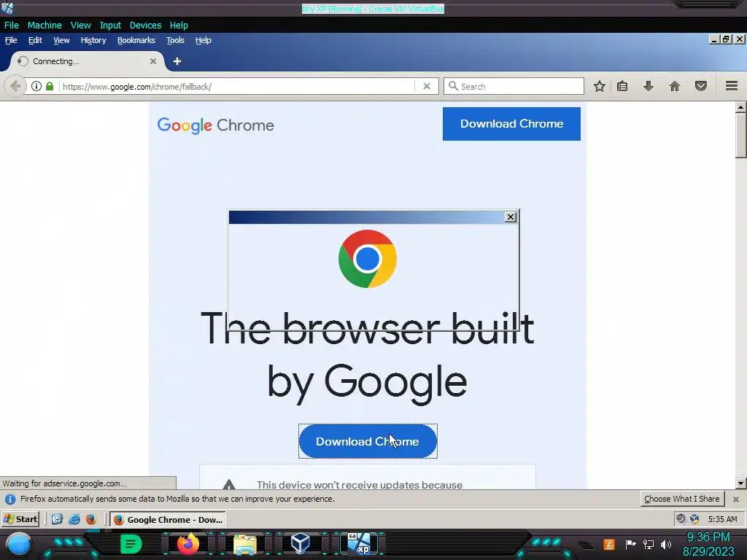747x560 pixels.
Task: Open Firefox View menu
Action: (61, 41)
